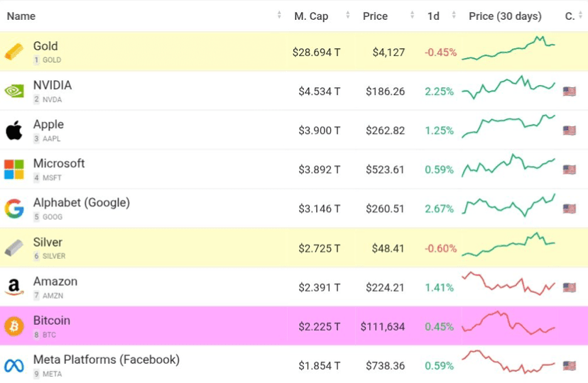Click the Amazon logo icon
The width and height of the screenshot is (588, 383).
tap(13, 287)
